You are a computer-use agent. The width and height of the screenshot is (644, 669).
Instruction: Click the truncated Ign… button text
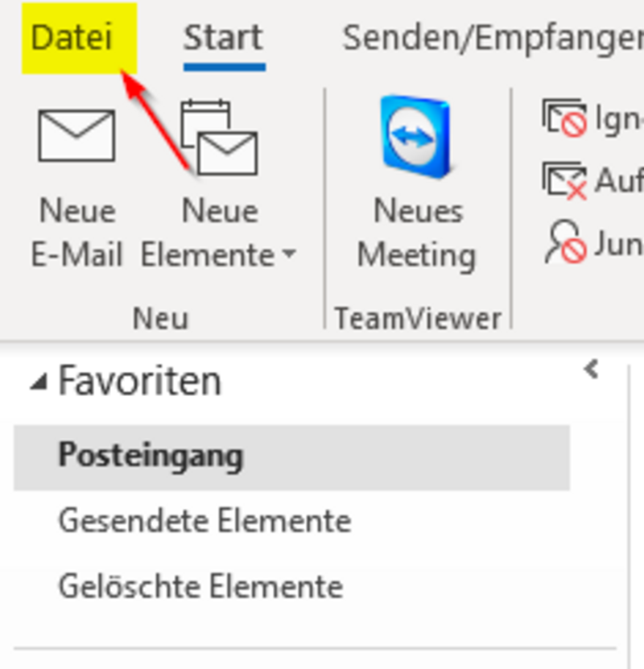point(618,119)
